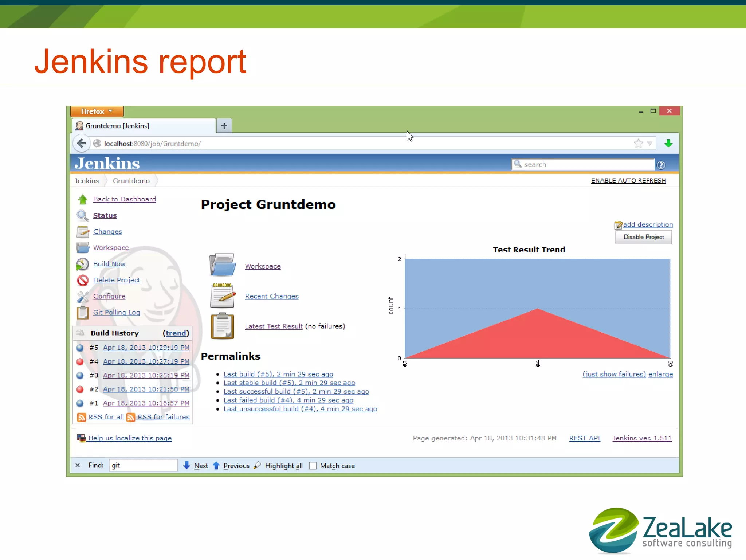This screenshot has width=746, height=560.
Task: Click the add description edit icon
Action: pos(619,225)
